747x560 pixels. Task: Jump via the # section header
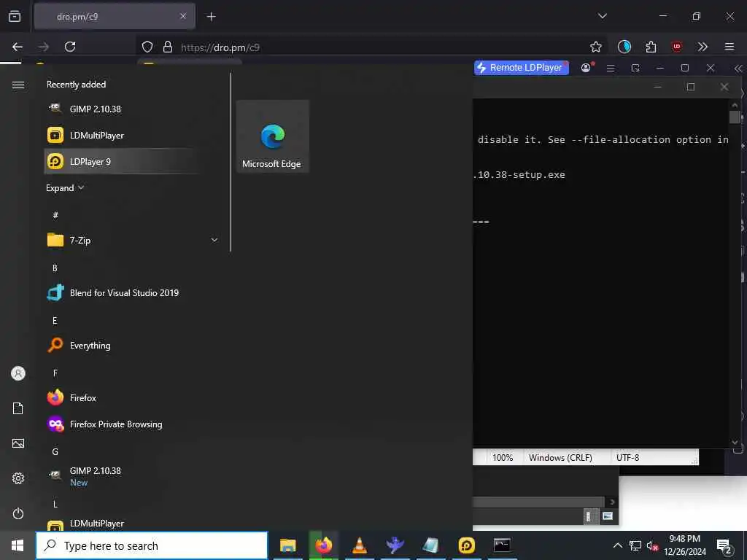[x=55, y=215]
